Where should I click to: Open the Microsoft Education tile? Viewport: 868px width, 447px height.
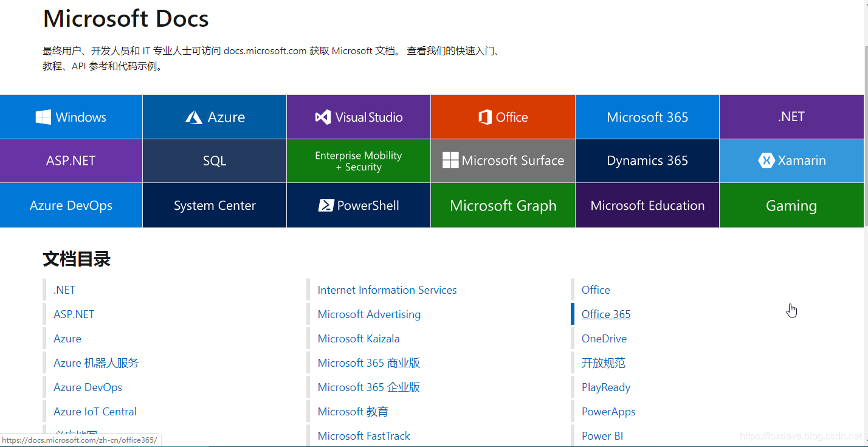point(647,206)
